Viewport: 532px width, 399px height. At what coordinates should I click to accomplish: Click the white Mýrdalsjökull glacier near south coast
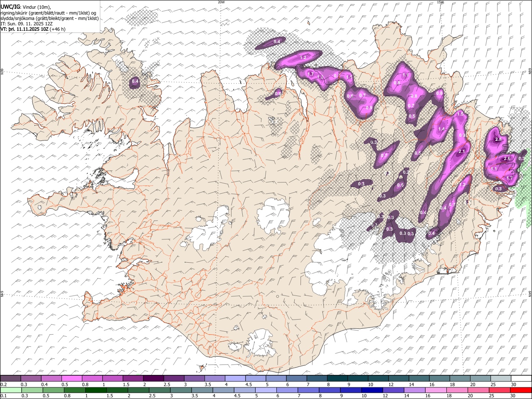point(260,343)
